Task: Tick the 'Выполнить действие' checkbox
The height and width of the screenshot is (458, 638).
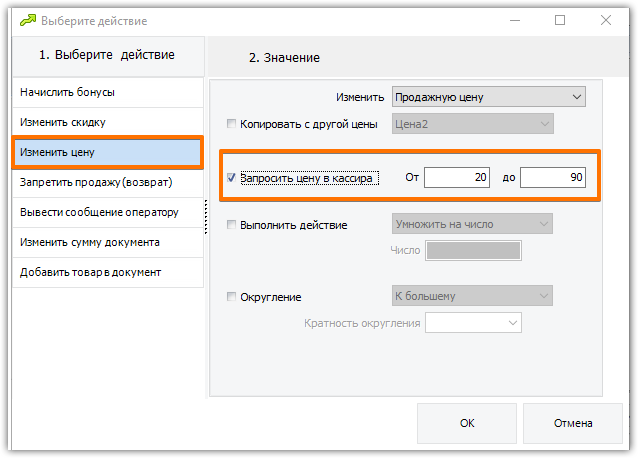Action: click(231, 225)
